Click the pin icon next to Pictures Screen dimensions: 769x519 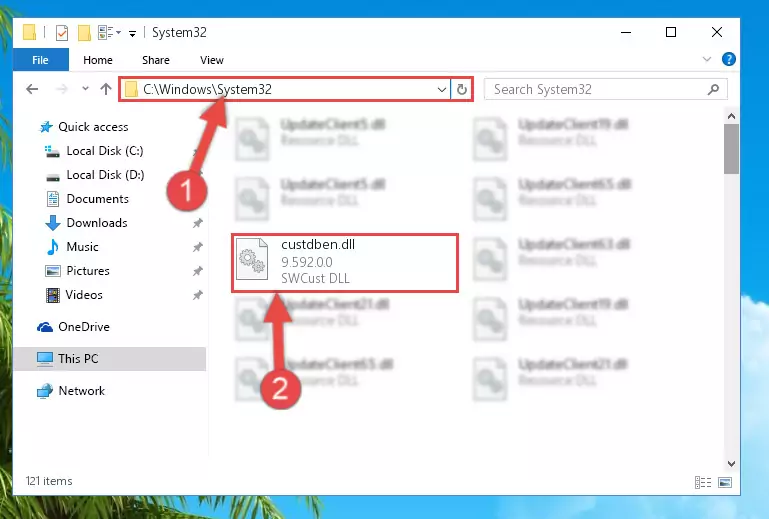pyautogui.click(x=198, y=271)
